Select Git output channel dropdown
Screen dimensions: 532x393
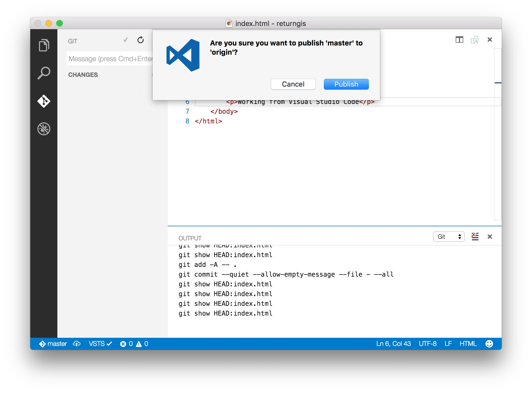(449, 237)
